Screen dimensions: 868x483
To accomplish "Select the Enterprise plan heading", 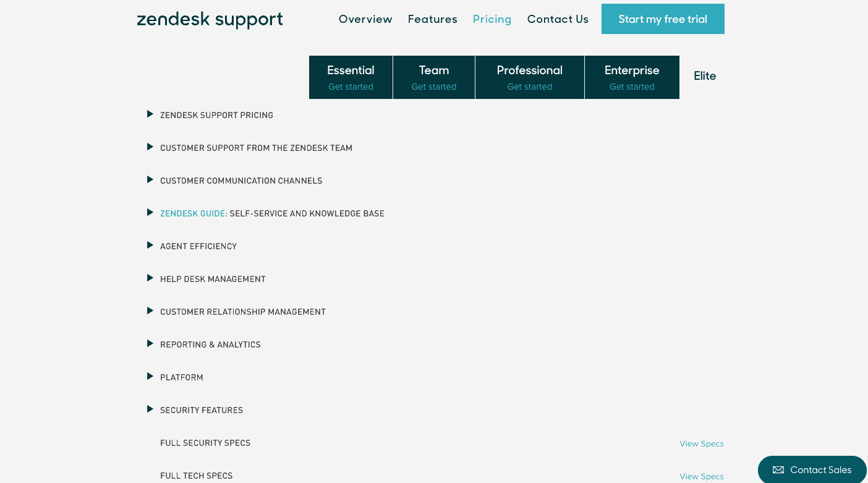I will pos(632,71).
